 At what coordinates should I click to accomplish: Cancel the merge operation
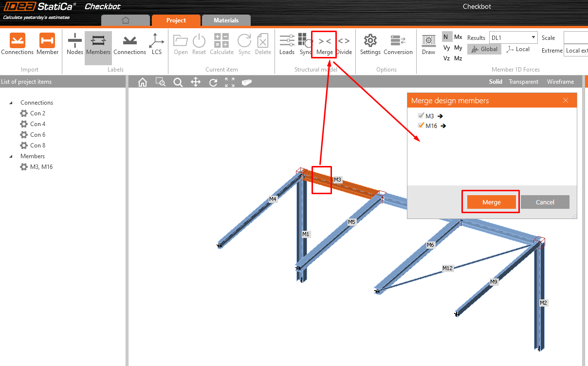click(545, 201)
